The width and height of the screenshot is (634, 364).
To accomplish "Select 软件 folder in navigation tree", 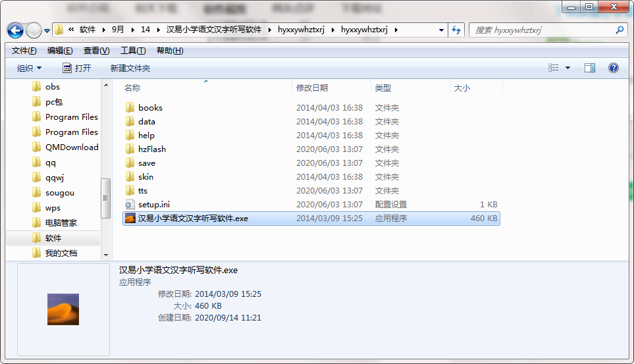I will tap(53, 238).
